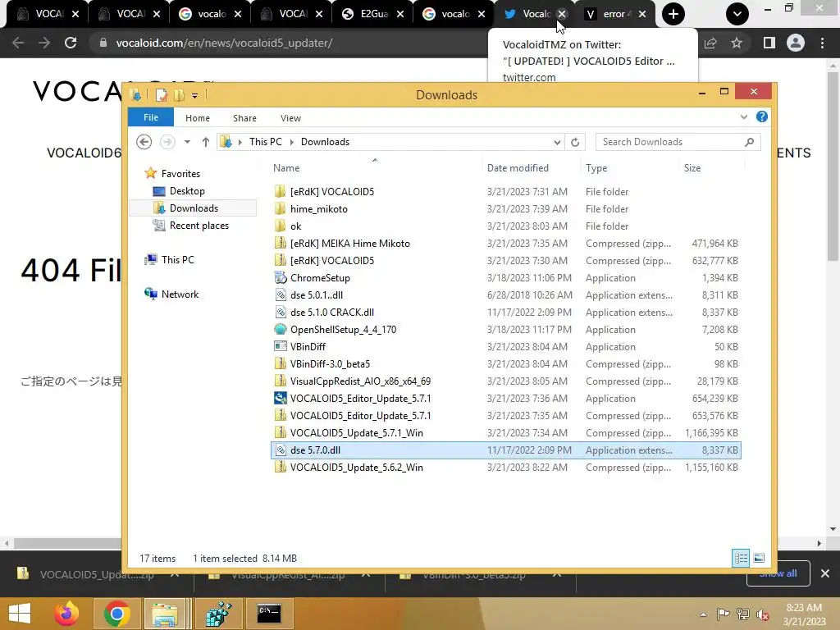This screenshot has height=630, width=840.
Task: Open Command Prompt from taskbar
Action: [x=268, y=614]
